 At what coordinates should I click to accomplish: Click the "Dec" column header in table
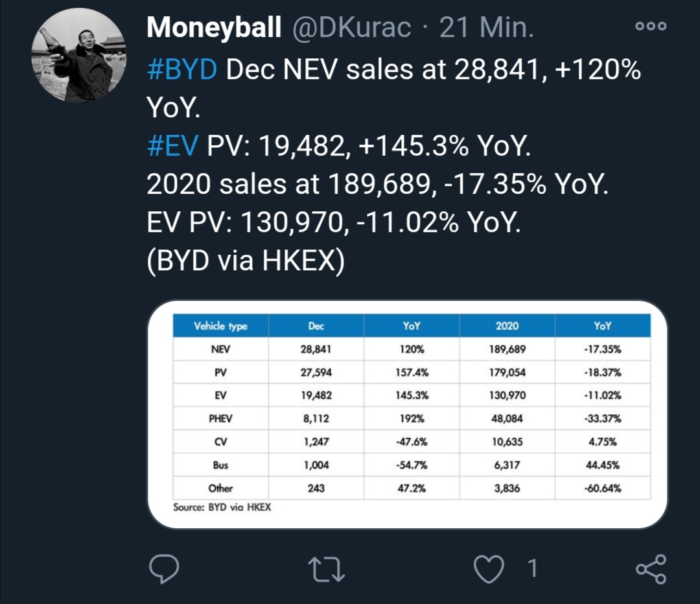point(316,326)
